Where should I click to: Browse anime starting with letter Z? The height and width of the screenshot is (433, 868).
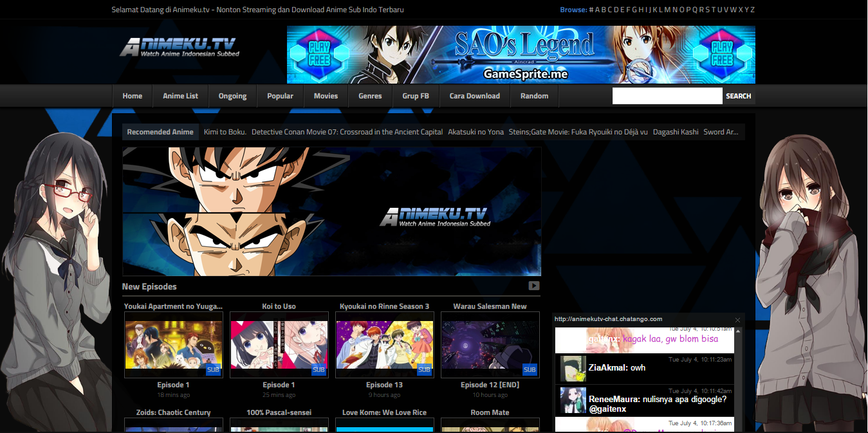pos(753,10)
